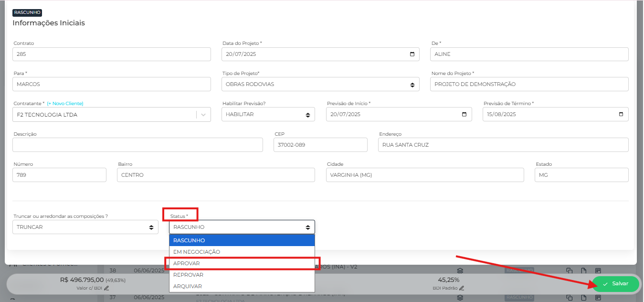This screenshot has width=644, height=302.
Task: Open calendar picker for Previsão de Início
Action: coord(465,114)
